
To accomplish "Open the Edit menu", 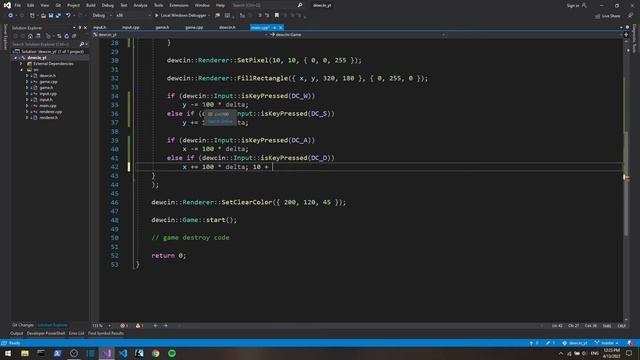I will [x=31, y=5].
